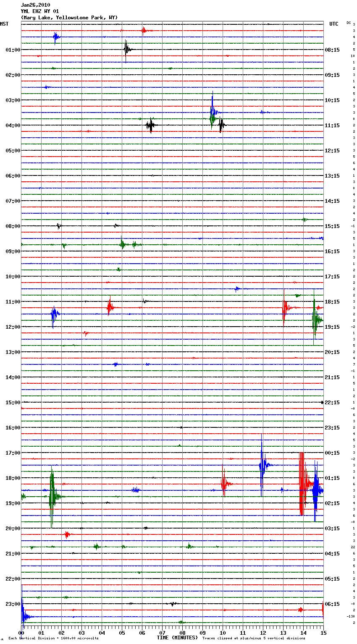Select the station code YML EHZ WY 01
357x644 pixels.
pyautogui.click(x=40, y=11)
